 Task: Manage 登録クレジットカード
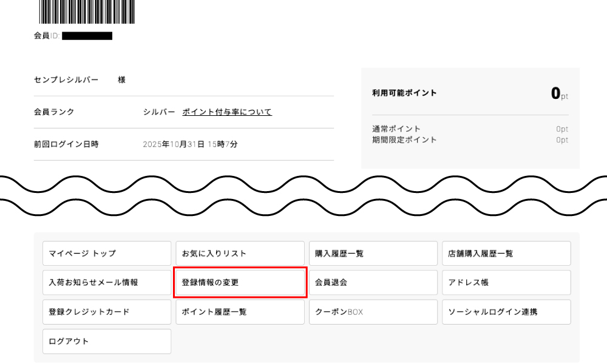pos(107,312)
